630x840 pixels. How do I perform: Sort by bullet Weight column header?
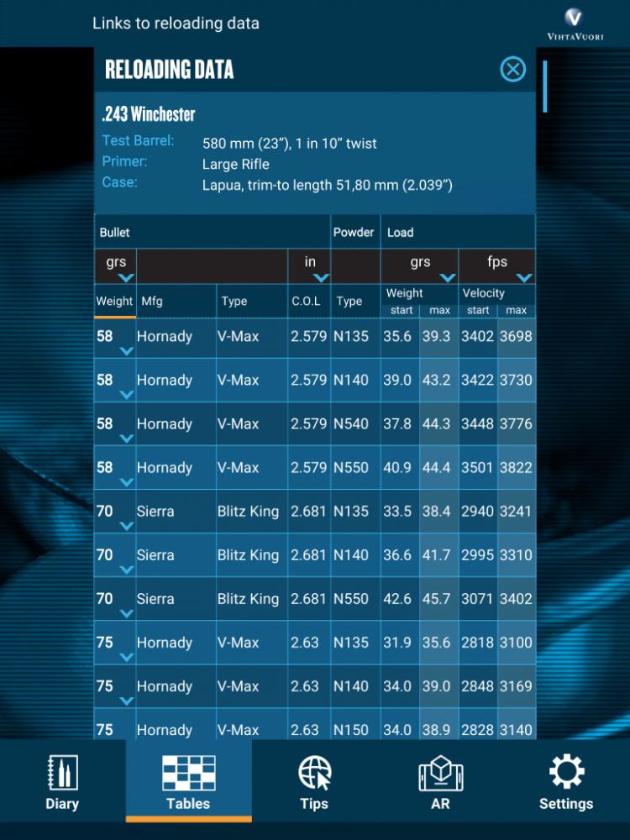pos(114,301)
